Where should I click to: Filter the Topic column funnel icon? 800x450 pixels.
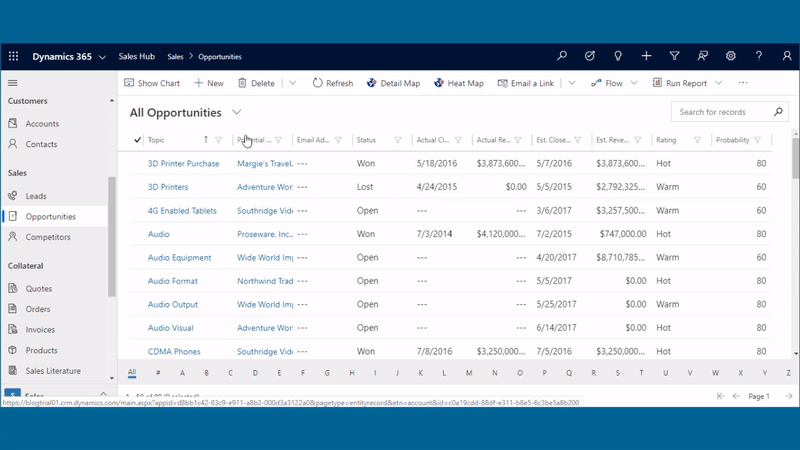(218, 140)
